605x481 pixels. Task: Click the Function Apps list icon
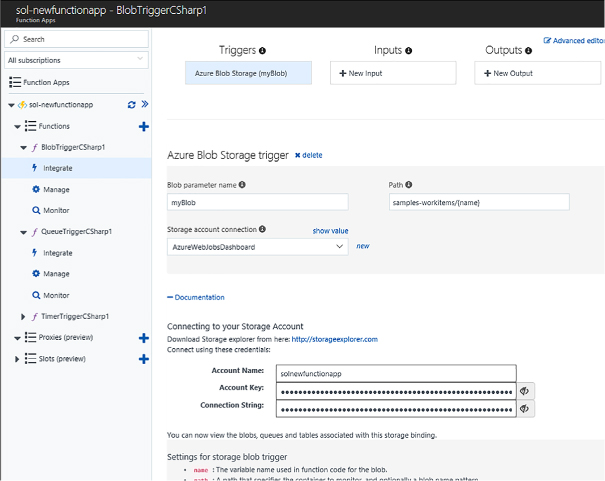coord(15,82)
